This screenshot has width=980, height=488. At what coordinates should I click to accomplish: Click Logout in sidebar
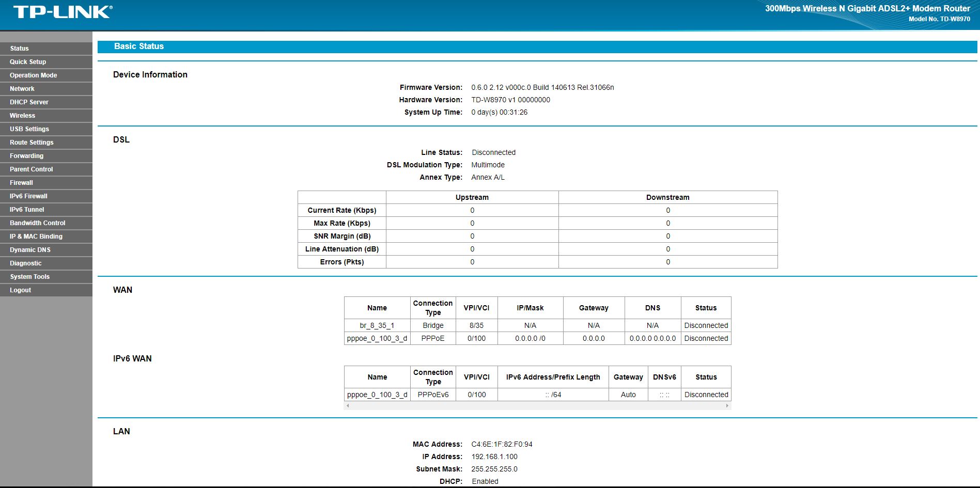click(46, 290)
